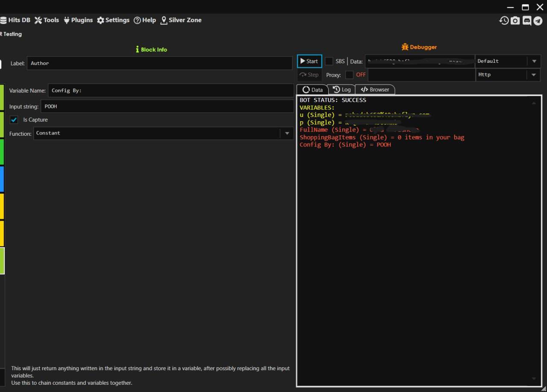
Task: Switch to the Data tab
Action: (x=312, y=90)
